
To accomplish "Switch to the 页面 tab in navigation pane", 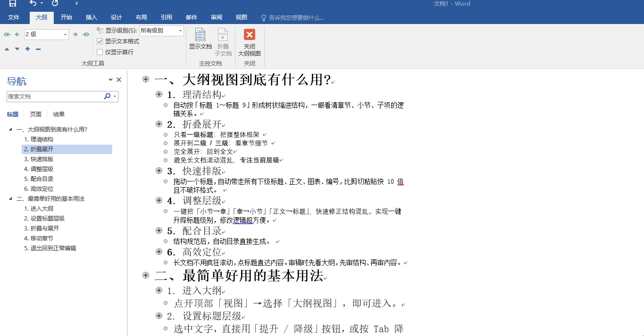I will [x=36, y=114].
